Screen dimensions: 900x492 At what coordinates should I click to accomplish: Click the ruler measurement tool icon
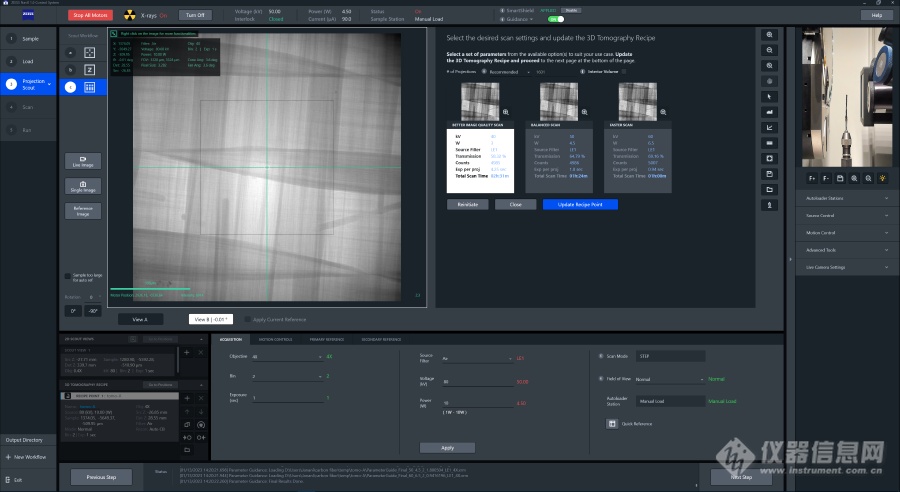click(x=769, y=143)
